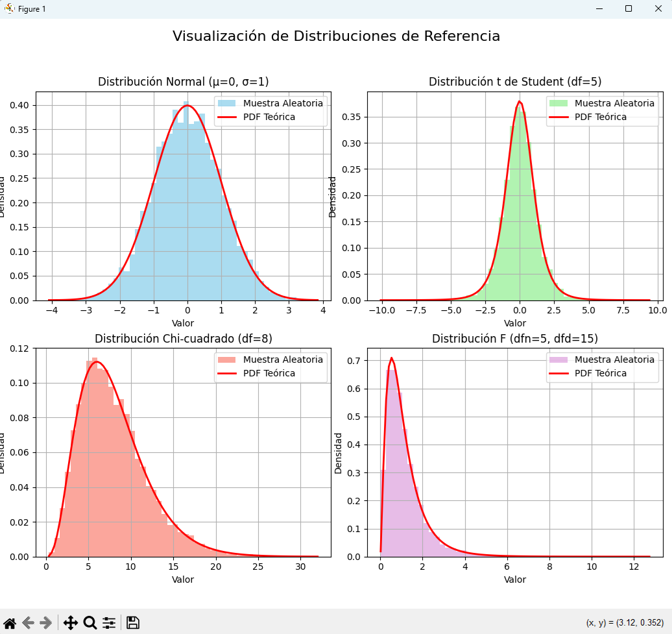672x634 pixels.
Task: Maximize the Figure 1 window
Action: (x=628, y=8)
